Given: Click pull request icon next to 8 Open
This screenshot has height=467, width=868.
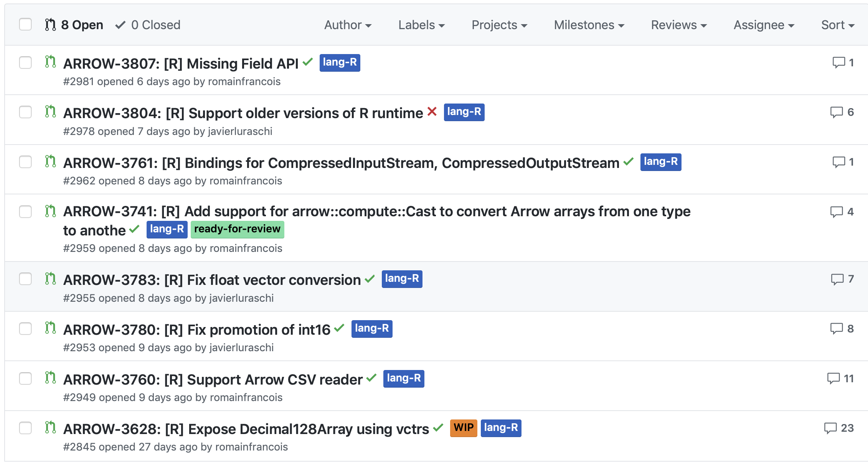Looking at the screenshot, I should [x=50, y=25].
